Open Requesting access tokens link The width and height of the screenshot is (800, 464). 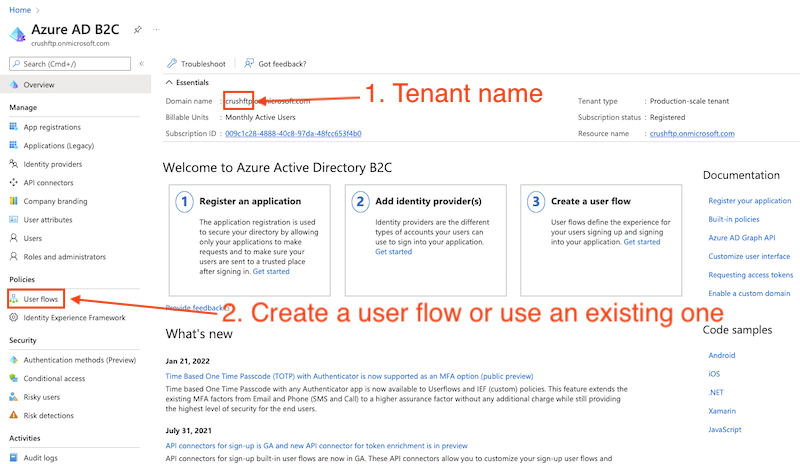751,275
